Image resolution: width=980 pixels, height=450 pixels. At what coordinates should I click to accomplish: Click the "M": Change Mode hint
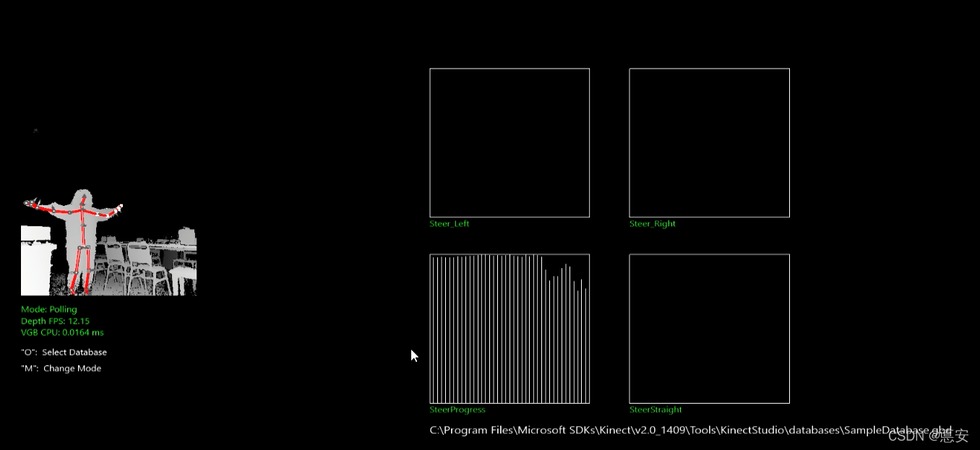[61, 368]
